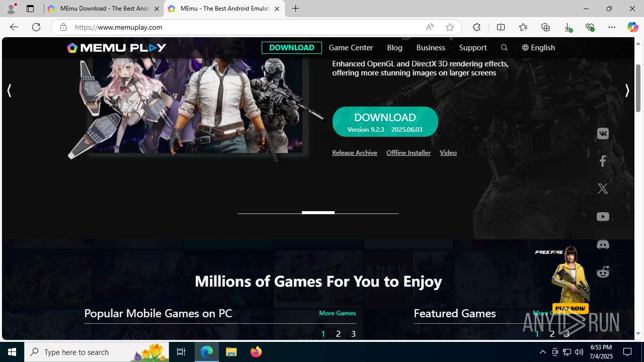644x362 pixels.
Task: Open the Read aloud icon in address bar
Action: tap(430, 27)
